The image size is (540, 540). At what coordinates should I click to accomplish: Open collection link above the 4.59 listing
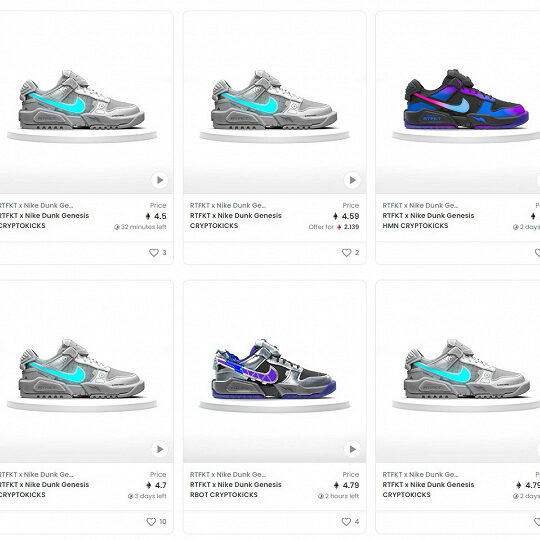click(x=228, y=205)
